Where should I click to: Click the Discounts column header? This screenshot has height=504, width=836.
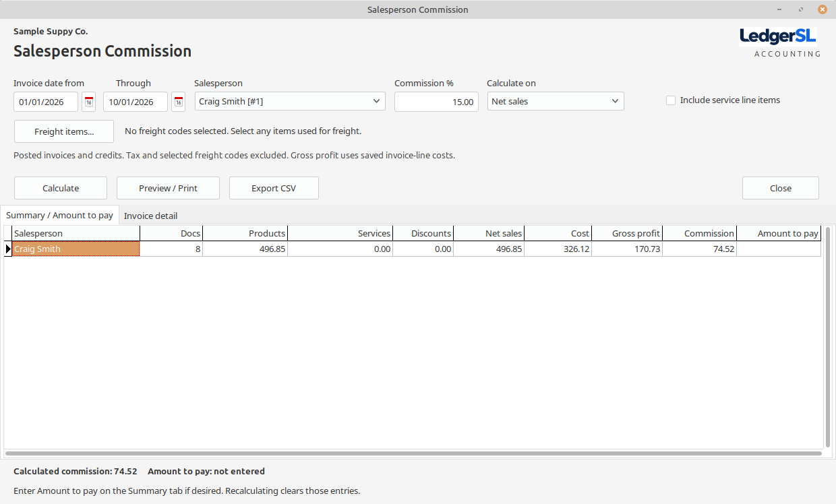click(x=423, y=233)
